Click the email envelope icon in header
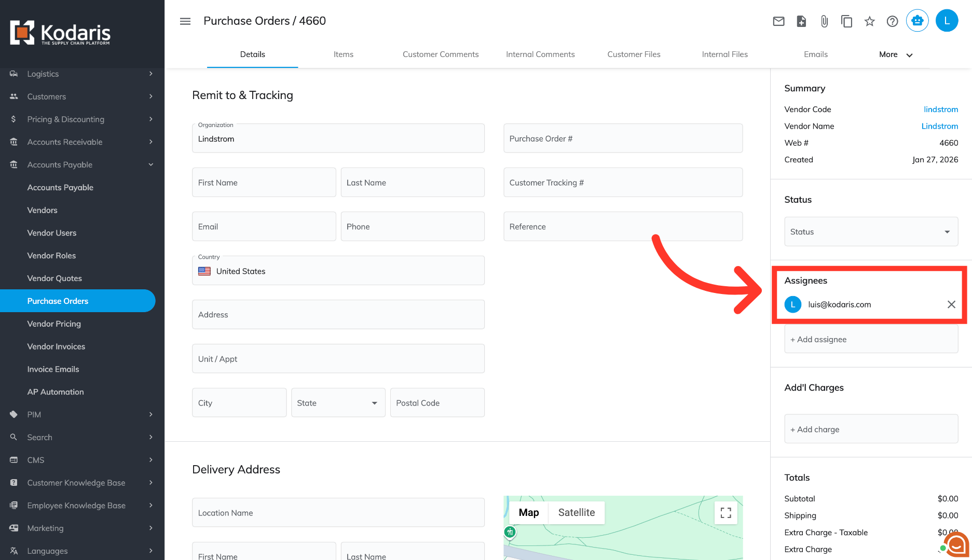Viewport: 972px width, 560px height. (778, 21)
